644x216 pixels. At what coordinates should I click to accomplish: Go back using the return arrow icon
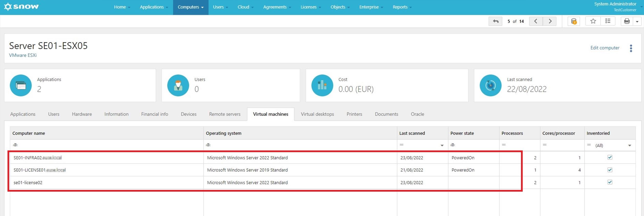pyautogui.click(x=495, y=21)
